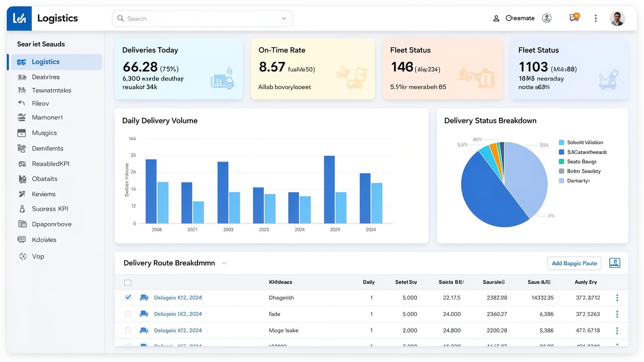
Task: Click the Obataits sidebar icon
Action: click(22, 179)
